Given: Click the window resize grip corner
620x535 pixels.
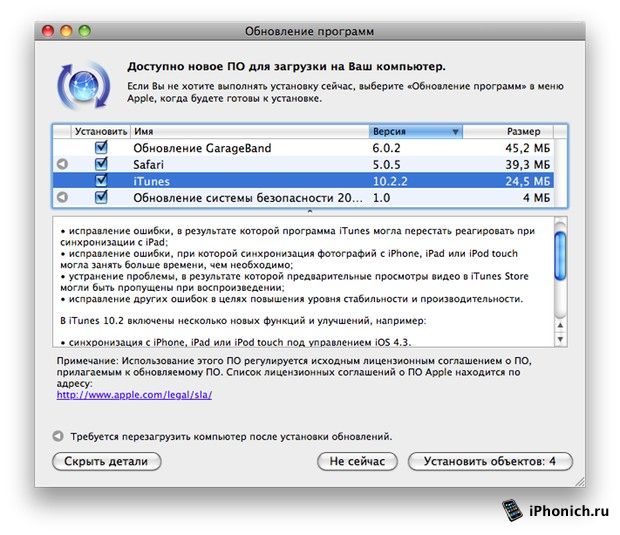Looking at the screenshot, I should click(580, 481).
